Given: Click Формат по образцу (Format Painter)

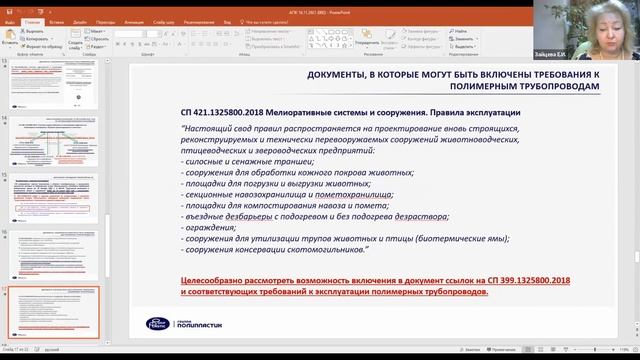Looking at the screenshot, I should (41, 47).
